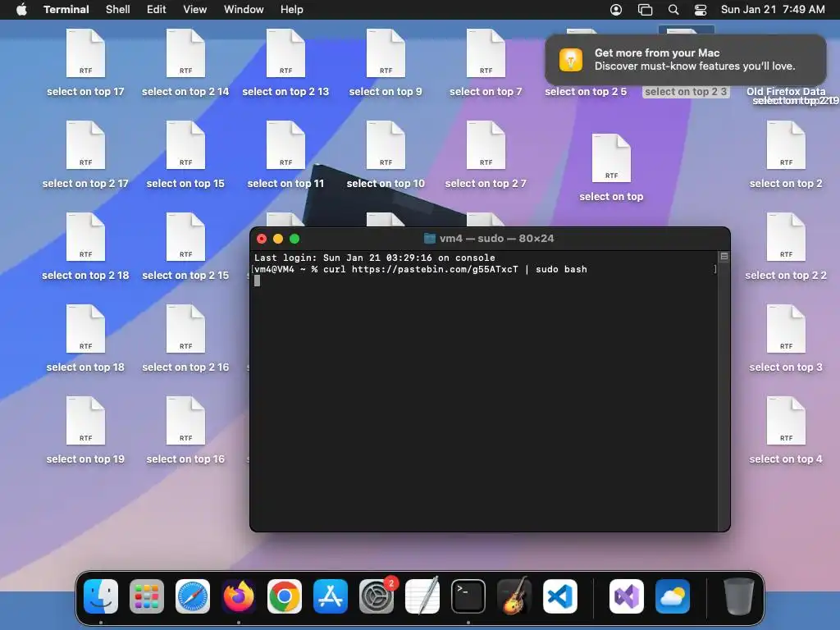Click the Stage Manager menu bar icon
The image size is (840, 630).
[645, 10]
